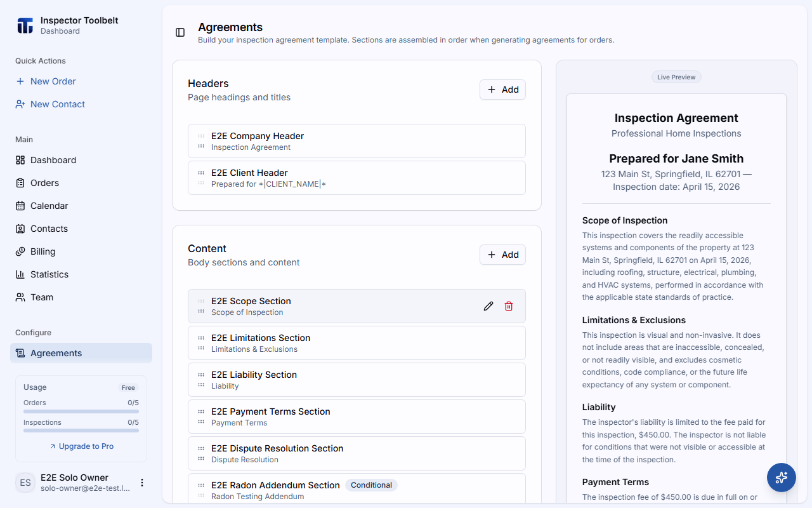Click the Dashboard grid icon
812x508 pixels.
pos(20,160)
